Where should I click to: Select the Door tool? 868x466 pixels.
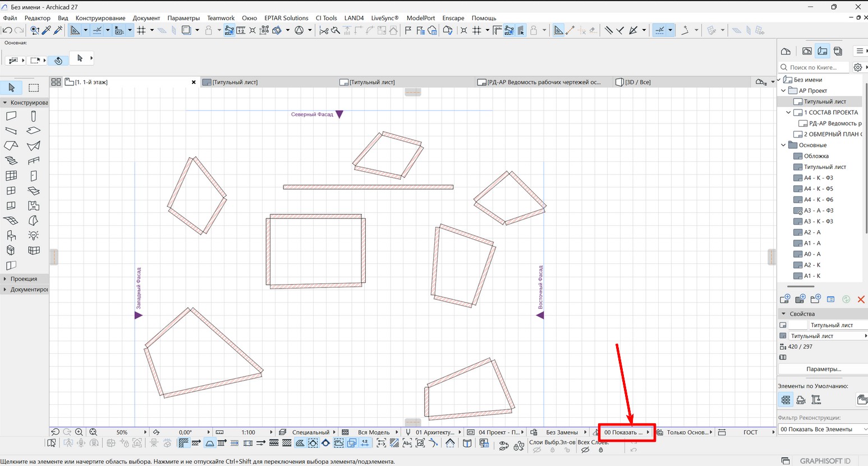pyautogui.click(x=34, y=176)
